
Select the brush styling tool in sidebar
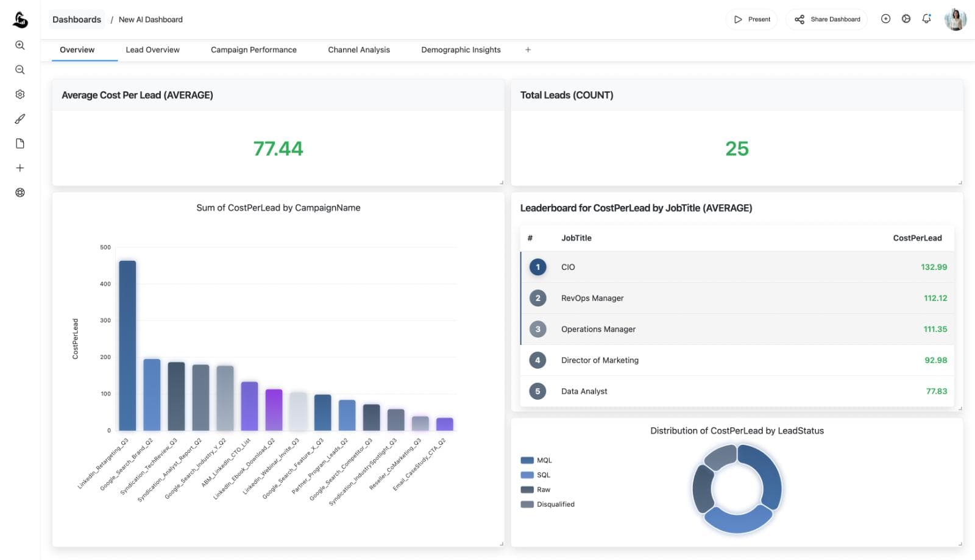coord(20,118)
